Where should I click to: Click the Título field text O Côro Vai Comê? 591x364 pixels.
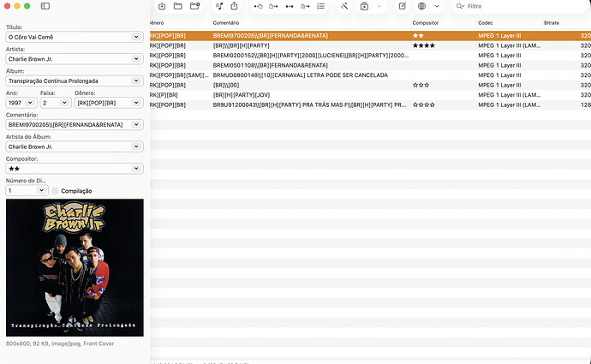click(x=31, y=38)
